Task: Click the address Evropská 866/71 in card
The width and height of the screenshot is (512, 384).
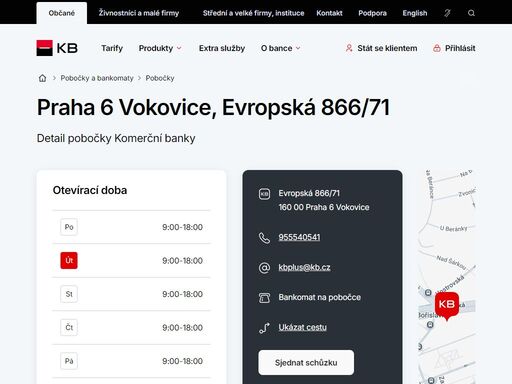Action: (309, 193)
